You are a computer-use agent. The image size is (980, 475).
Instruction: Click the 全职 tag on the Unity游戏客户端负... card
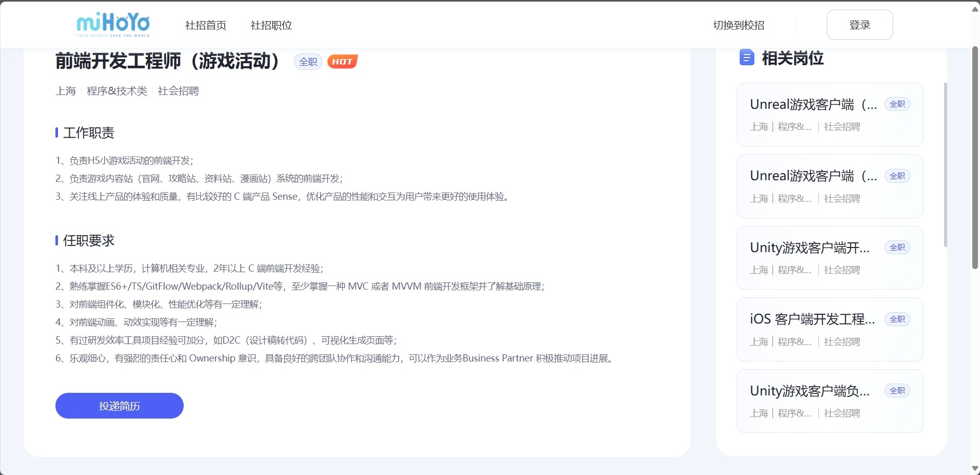[x=897, y=391]
